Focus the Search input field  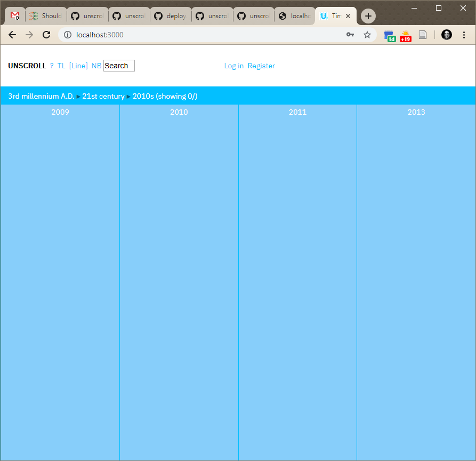point(119,66)
